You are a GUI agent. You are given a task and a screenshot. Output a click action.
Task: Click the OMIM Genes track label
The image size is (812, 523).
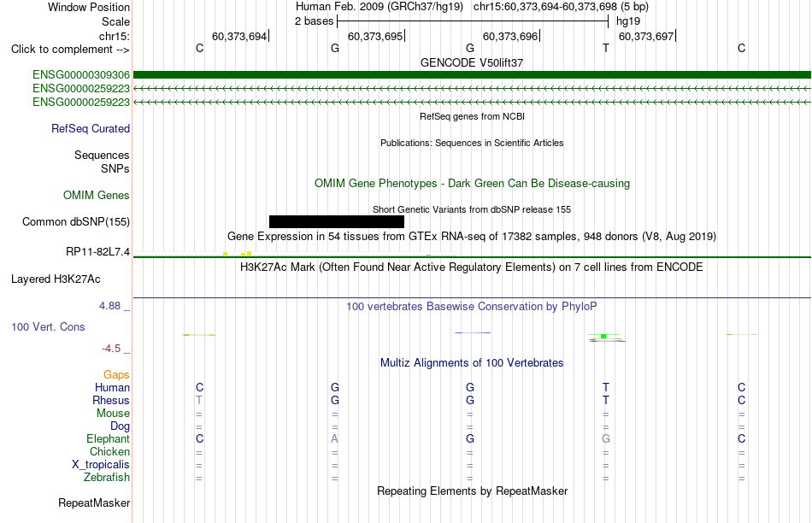point(97,195)
